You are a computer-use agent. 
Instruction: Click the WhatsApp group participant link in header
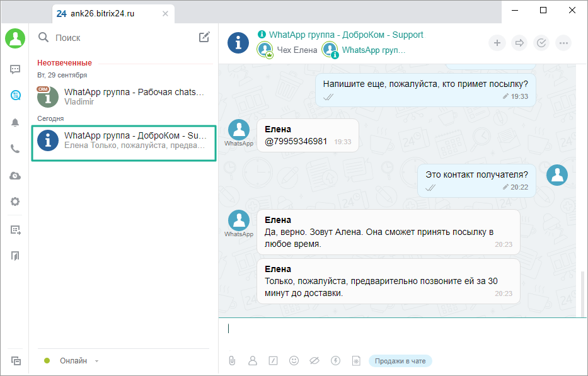pos(373,50)
